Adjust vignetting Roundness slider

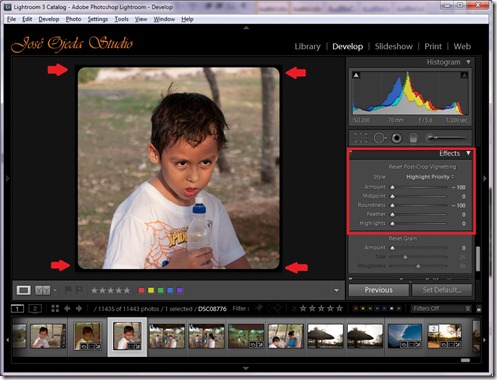[x=392, y=205]
